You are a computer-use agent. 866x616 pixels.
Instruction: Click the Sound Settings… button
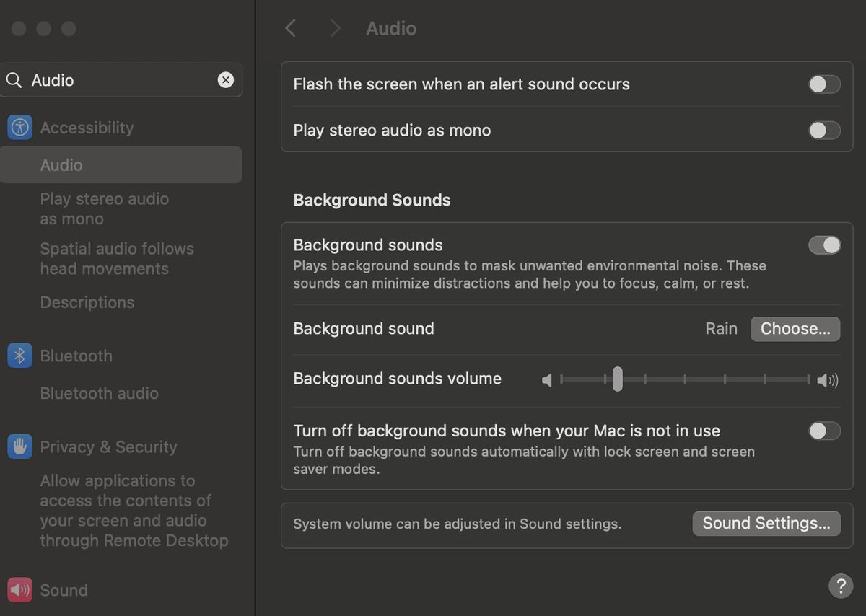766,523
